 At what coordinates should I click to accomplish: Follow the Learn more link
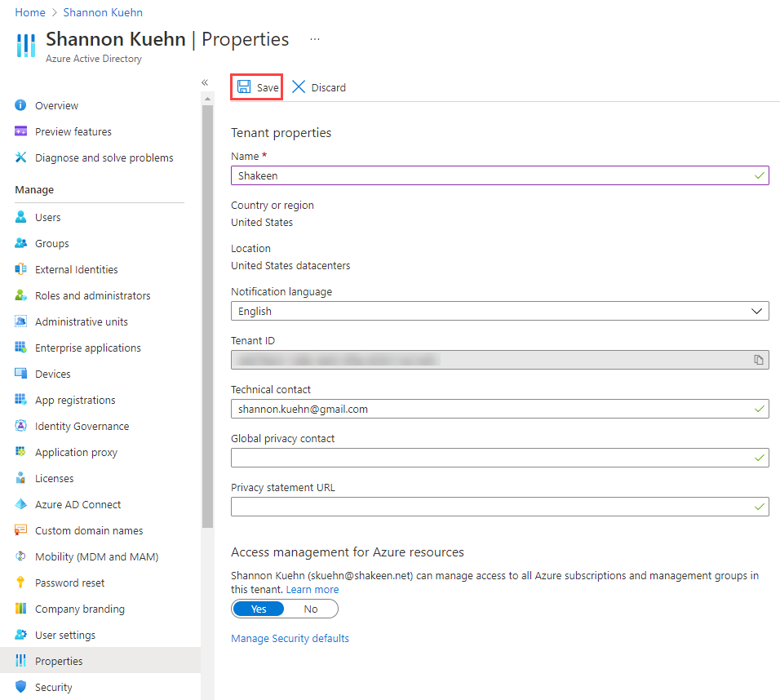(312, 590)
